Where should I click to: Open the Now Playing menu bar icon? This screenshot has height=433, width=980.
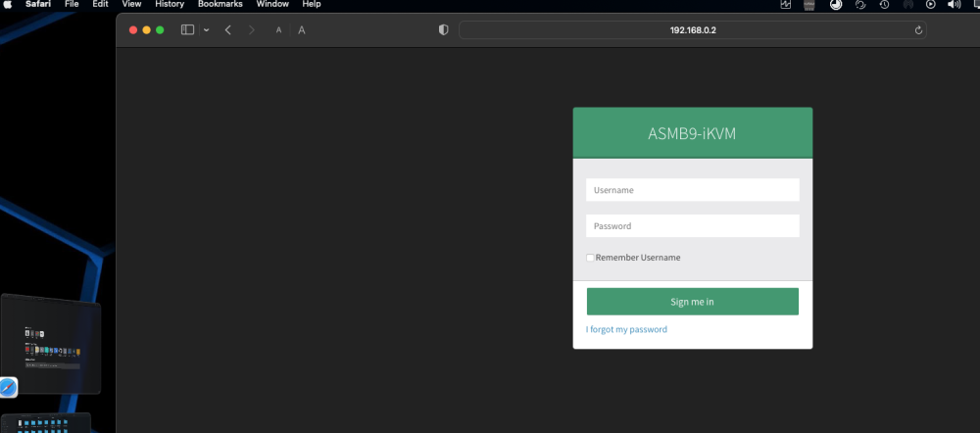click(x=931, y=4)
